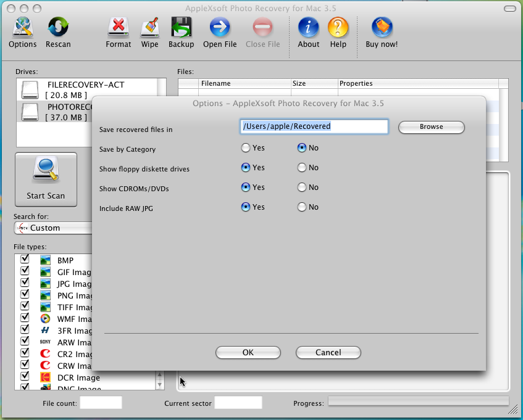The image size is (523, 420).
Task: Click the Current sector field
Action: point(238,403)
